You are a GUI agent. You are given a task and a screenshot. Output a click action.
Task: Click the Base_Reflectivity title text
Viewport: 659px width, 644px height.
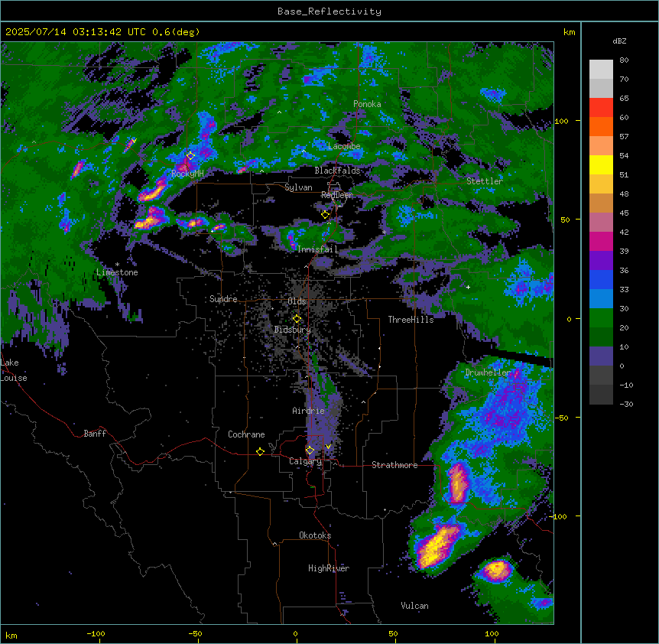point(329,11)
